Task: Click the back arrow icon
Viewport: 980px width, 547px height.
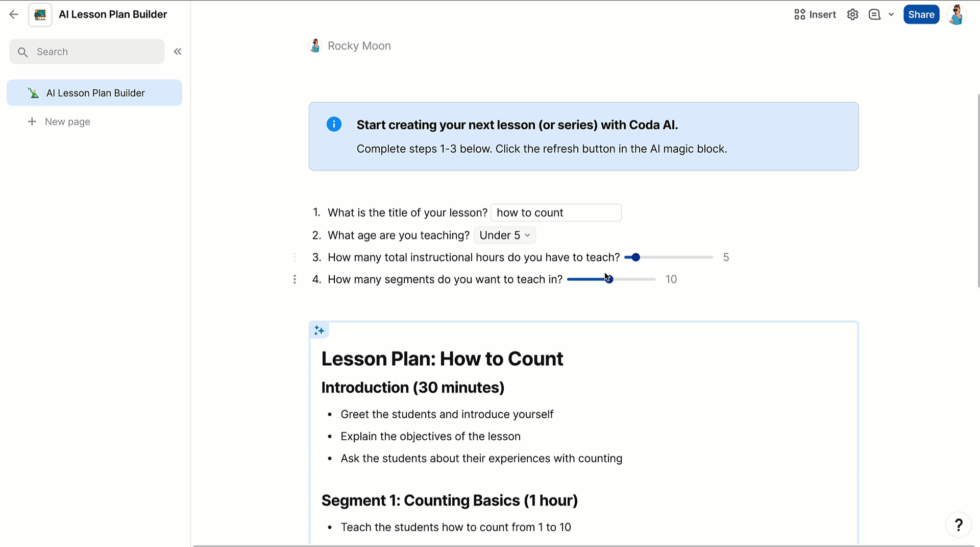Action: coord(14,14)
